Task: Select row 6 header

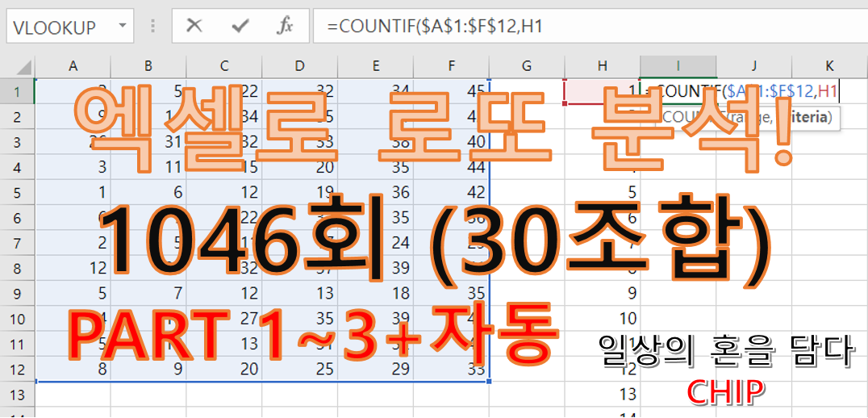Action: tap(17, 218)
